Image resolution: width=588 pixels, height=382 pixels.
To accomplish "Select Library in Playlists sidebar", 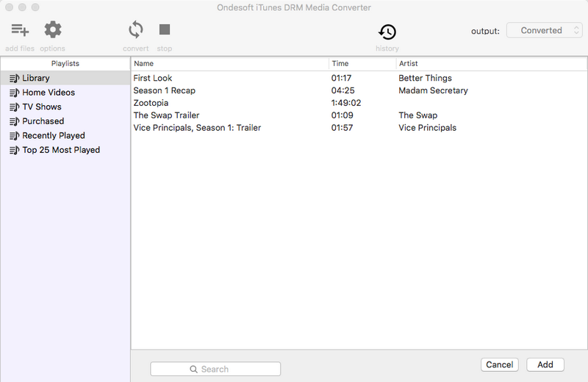I will 65,78.
